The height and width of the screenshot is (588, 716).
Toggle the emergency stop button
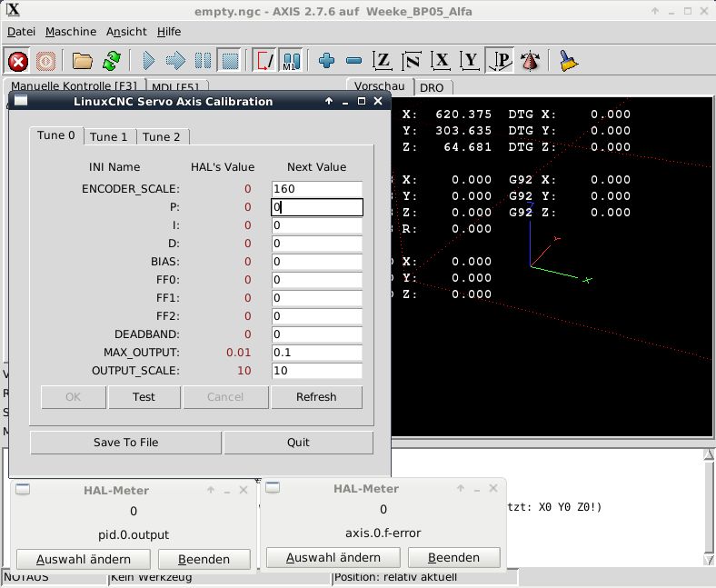(x=18, y=61)
